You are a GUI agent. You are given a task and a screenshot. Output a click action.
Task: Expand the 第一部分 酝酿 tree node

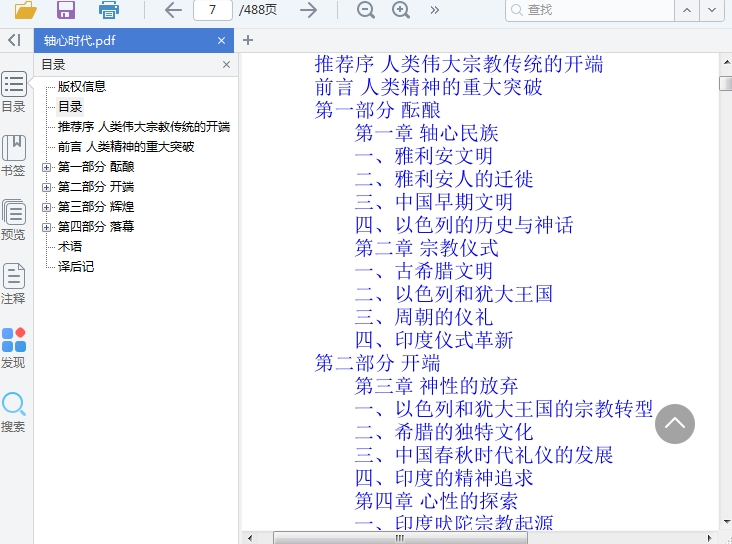(x=46, y=167)
